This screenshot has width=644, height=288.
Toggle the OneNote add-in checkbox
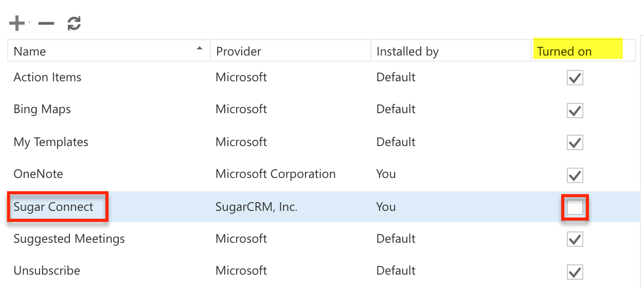[x=575, y=175]
